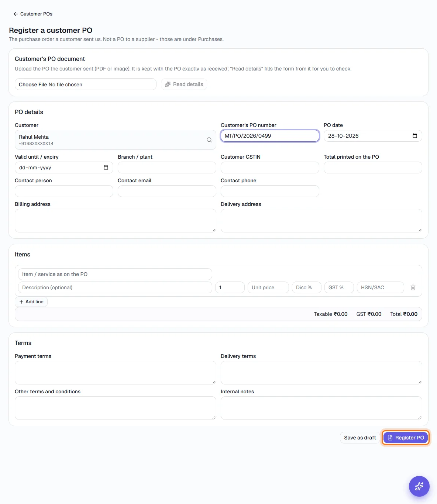Click the Other terms and conditions text area
The height and width of the screenshot is (504, 437).
click(x=116, y=408)
